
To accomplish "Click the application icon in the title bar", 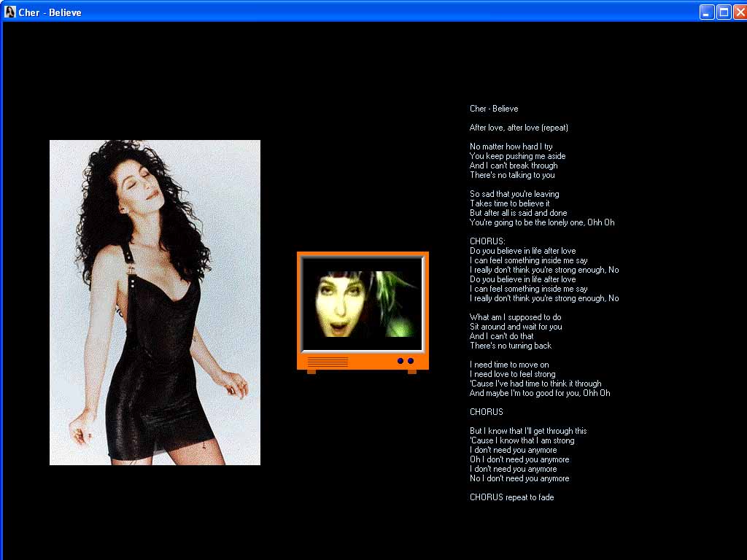I will click(10, 12).
